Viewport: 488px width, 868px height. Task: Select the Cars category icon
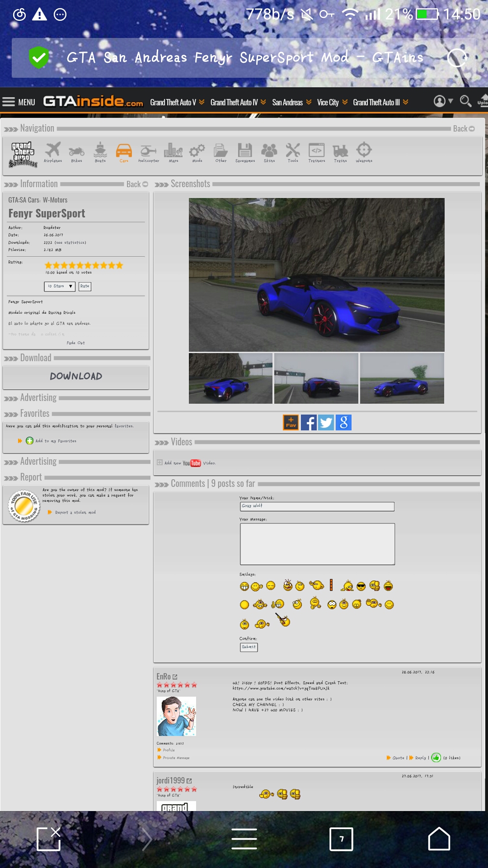click(124, 152)
